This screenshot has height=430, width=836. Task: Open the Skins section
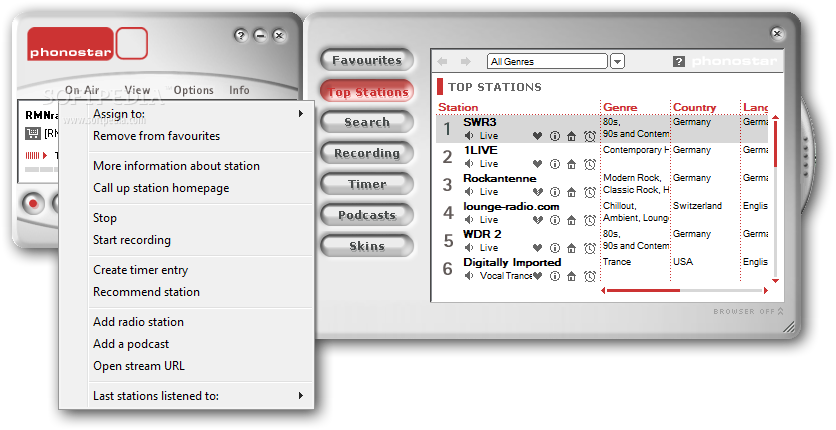367,246
